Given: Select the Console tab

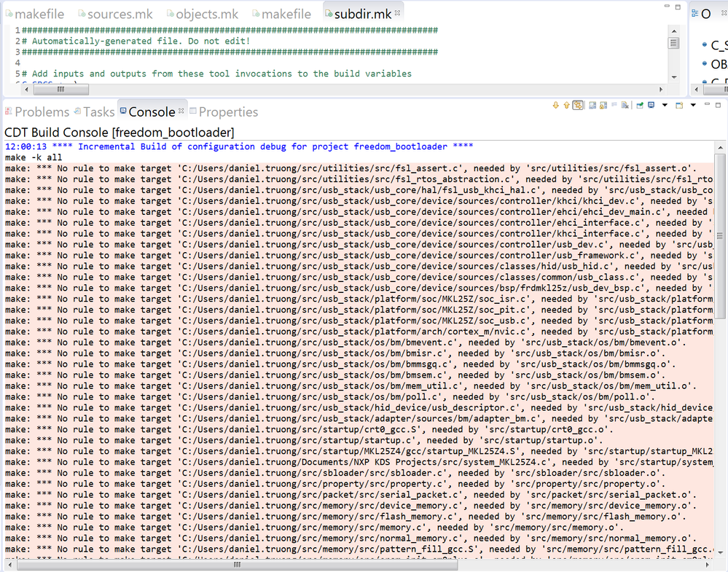Looking at the screenshot, I should (152, 112).
